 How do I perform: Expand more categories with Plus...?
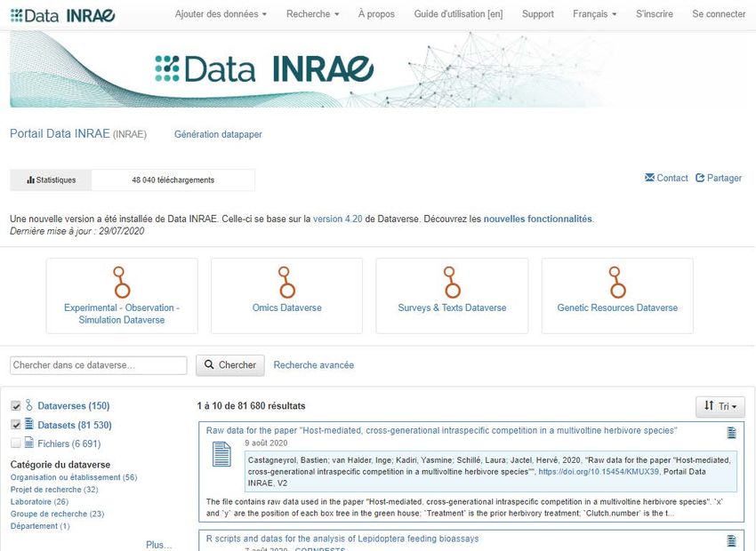158,545
